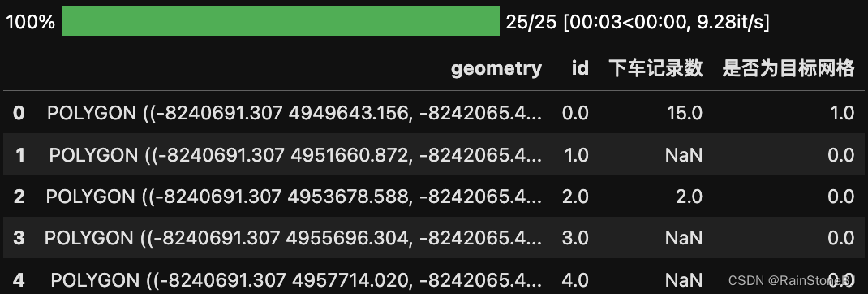Click NaN in row 3
868x294 pixels.
[x=684, y=238]
